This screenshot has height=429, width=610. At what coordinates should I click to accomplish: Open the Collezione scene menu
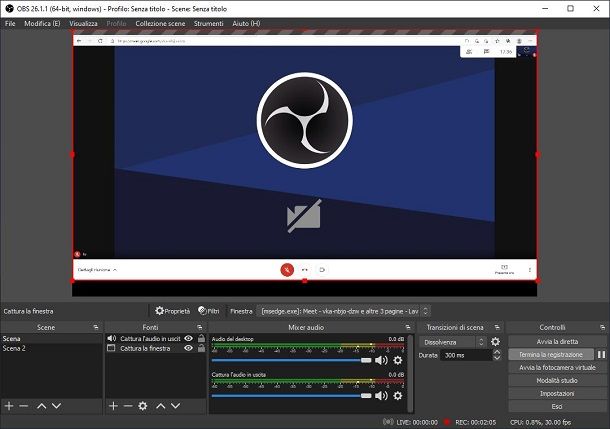pos(160,23)
